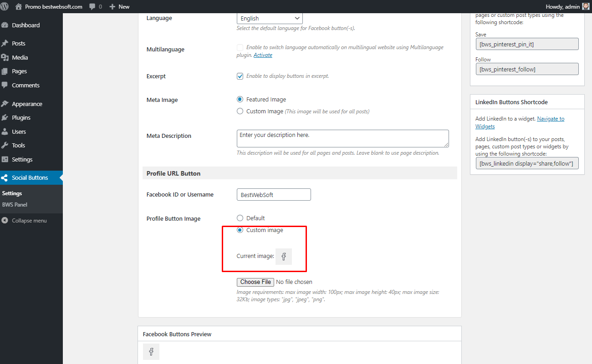
Task: Click the WordPress logo icon
Action: 5,6
